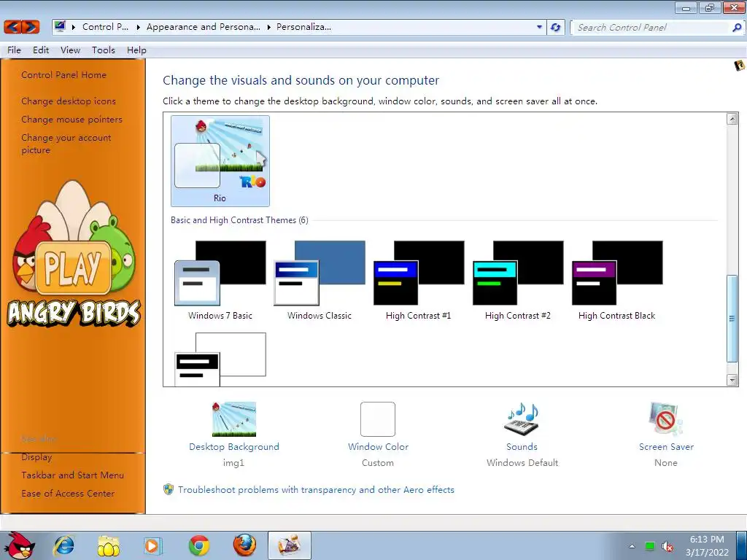747x560 pixels.
Task: Click the Forward navigation arrow
Action: coord(31,27)
